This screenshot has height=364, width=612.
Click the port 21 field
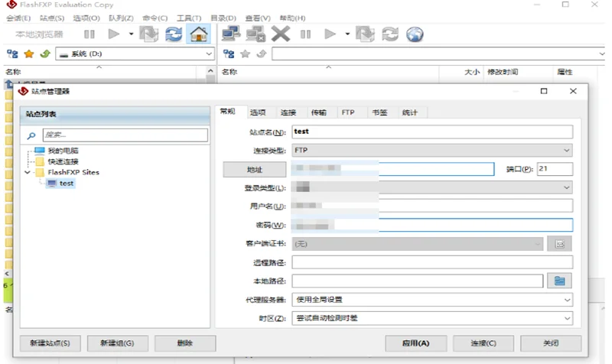[555, 169]
